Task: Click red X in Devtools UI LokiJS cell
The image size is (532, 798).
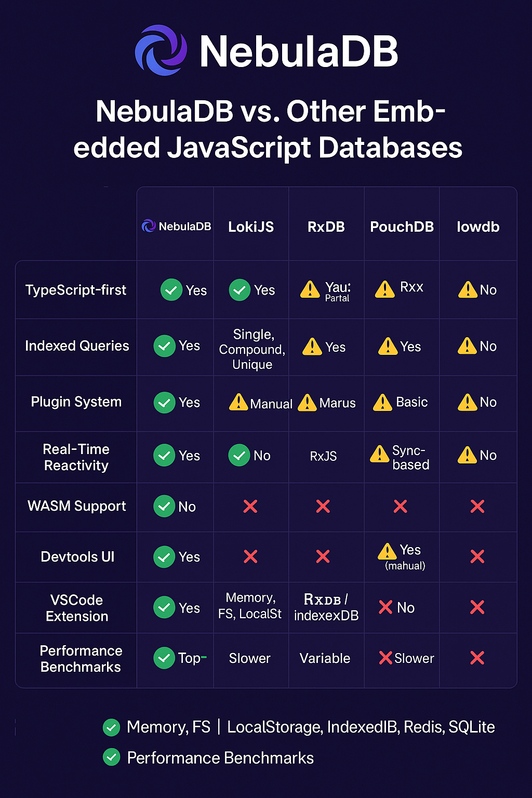Action: click(x=250, y=557)
